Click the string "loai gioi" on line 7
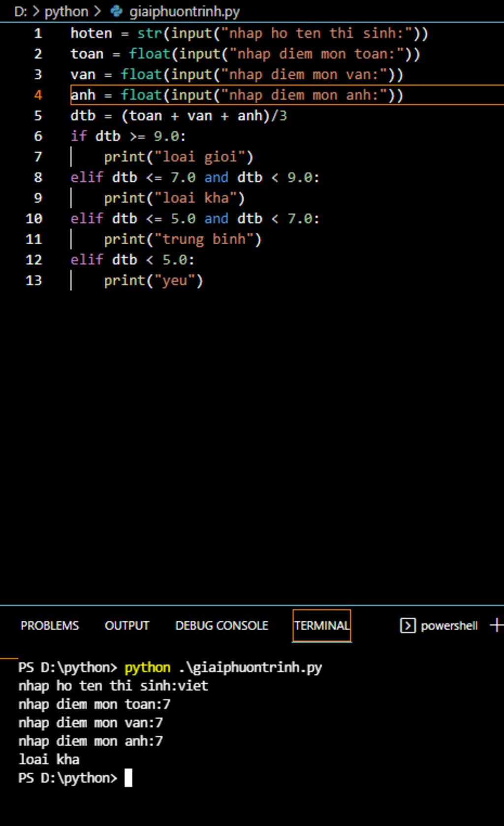The width and height of the screenshot is (504, 826). [199, 157]
